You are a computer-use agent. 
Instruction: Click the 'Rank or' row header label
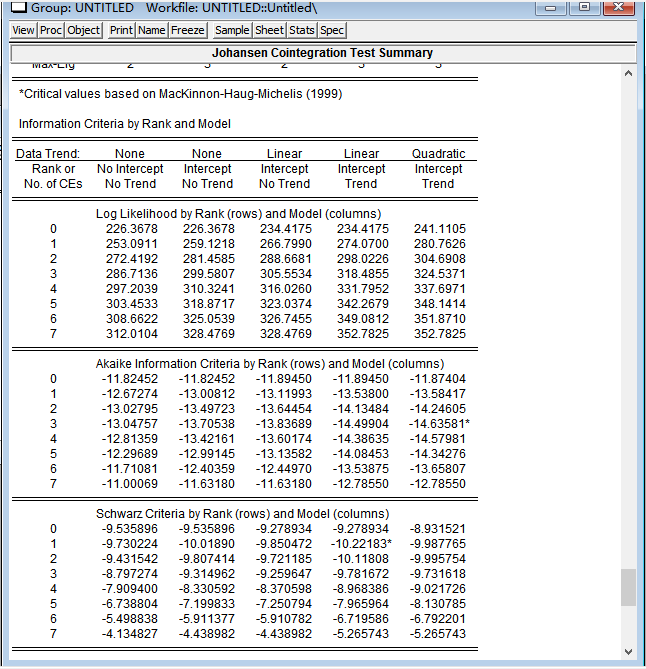coord(53,169)
